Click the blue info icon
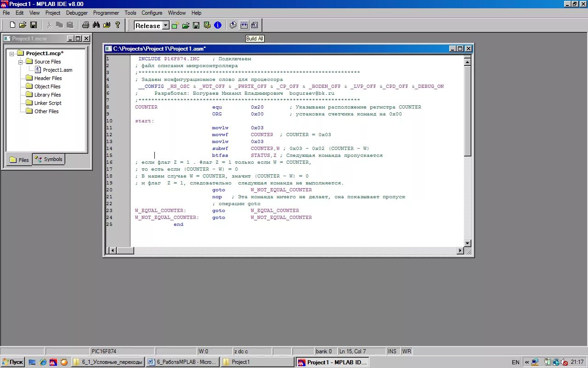 coord(218,25)
